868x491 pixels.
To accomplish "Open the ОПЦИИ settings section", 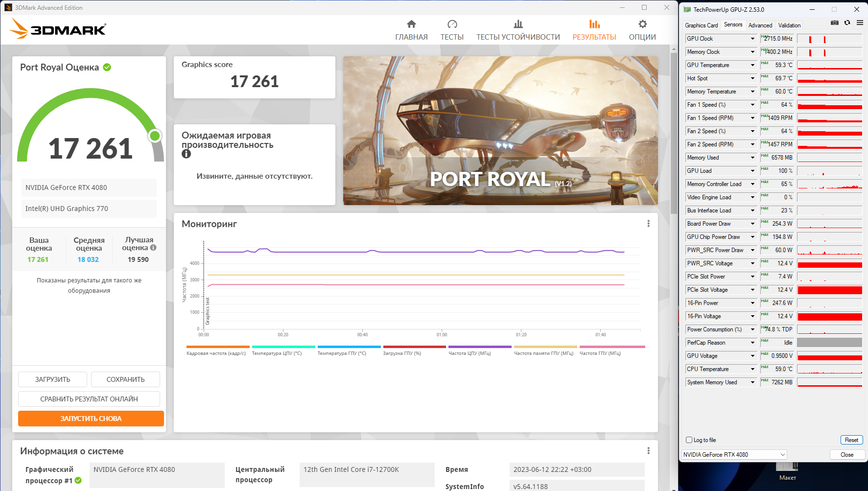I will 642,30.
